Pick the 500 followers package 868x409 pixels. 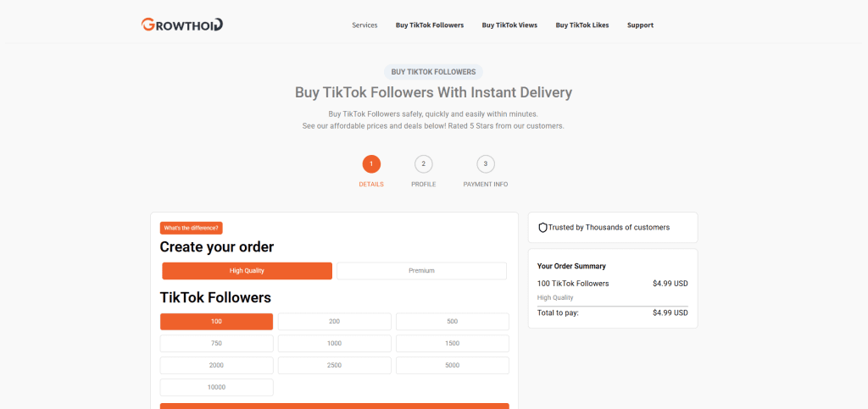(453, 322)
